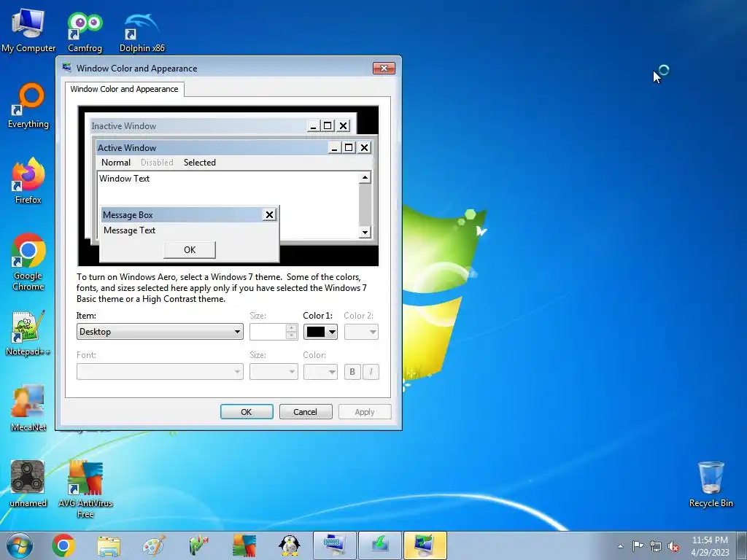Select the Everything search shortcut
This screenshot has width=747, height=560.
(x=28, y=106)
